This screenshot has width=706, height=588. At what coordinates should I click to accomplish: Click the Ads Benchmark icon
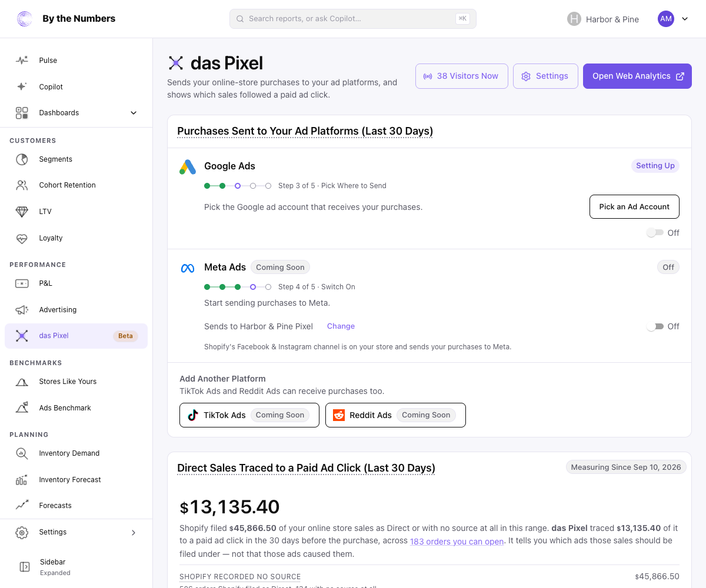pyautogui.click(x=22, y=408)
